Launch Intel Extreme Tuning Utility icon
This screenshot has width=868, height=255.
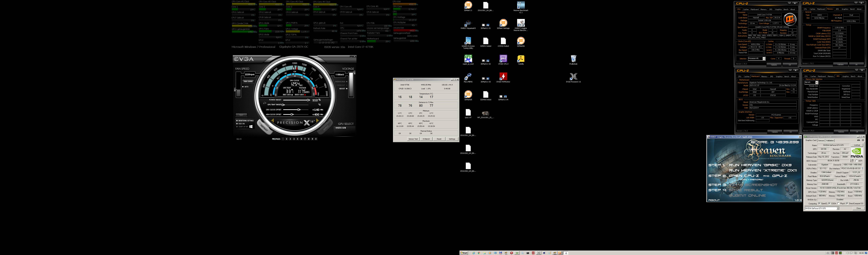[x=468, y=43]
